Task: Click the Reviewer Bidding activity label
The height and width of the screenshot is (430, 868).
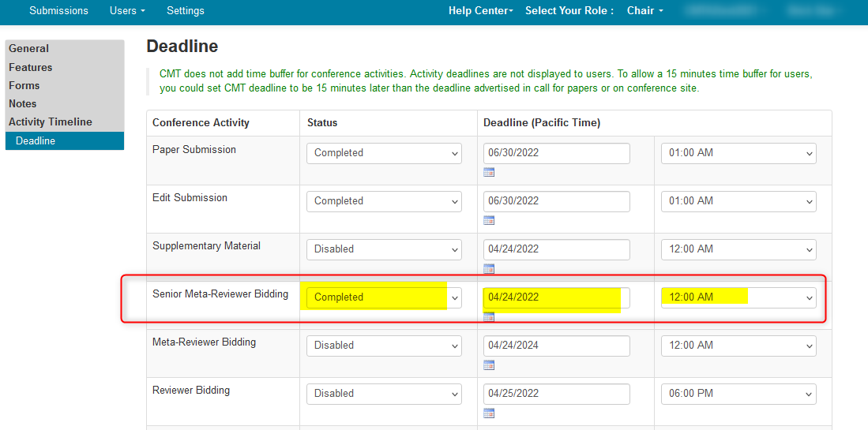Action: coord(191,391)
